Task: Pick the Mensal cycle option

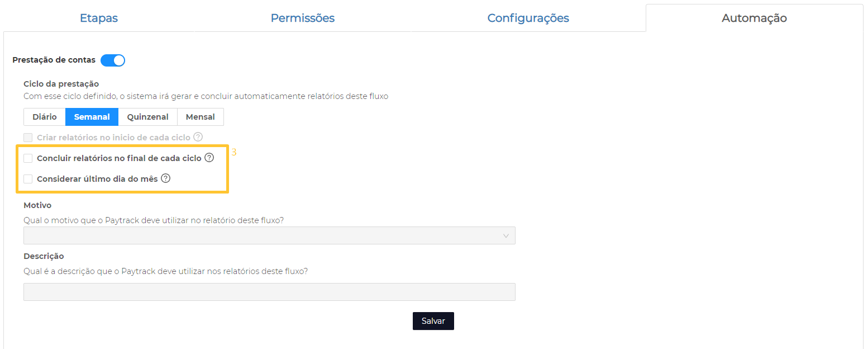Action: tap(200, 117)
